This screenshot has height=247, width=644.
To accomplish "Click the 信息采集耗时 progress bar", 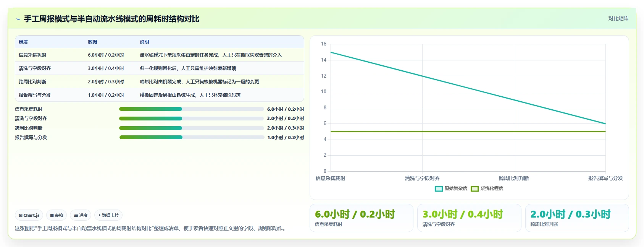I will 192,109.
